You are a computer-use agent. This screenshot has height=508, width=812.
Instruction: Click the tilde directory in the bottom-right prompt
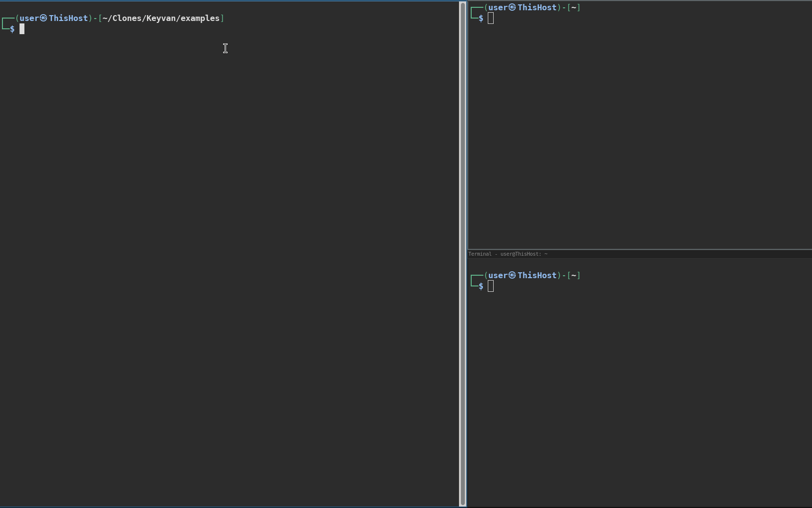pos(574,276)
